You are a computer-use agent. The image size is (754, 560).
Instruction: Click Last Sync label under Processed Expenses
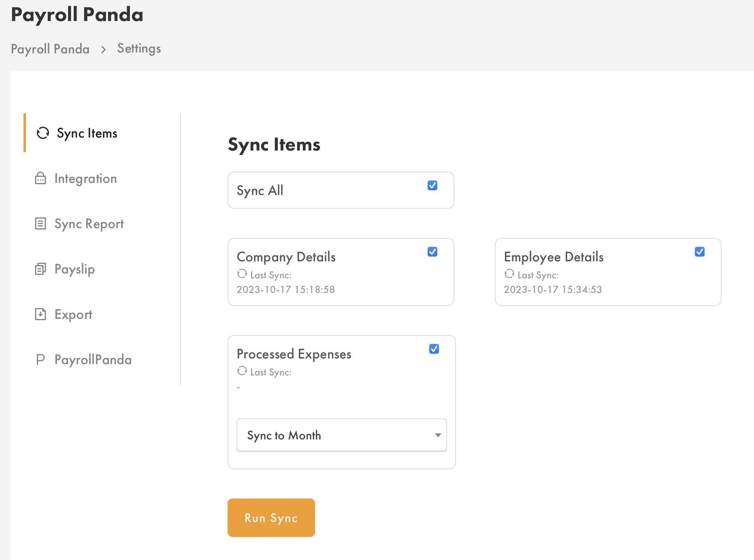271,372
